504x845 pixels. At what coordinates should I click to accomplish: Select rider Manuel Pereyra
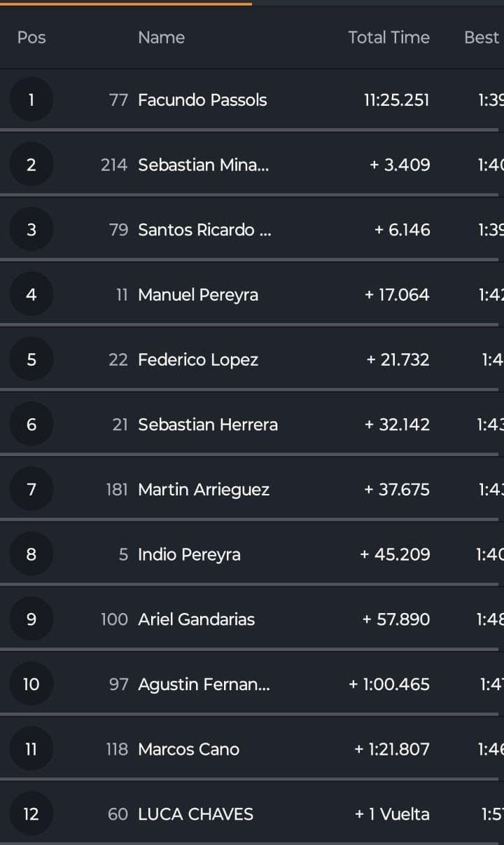198,294
